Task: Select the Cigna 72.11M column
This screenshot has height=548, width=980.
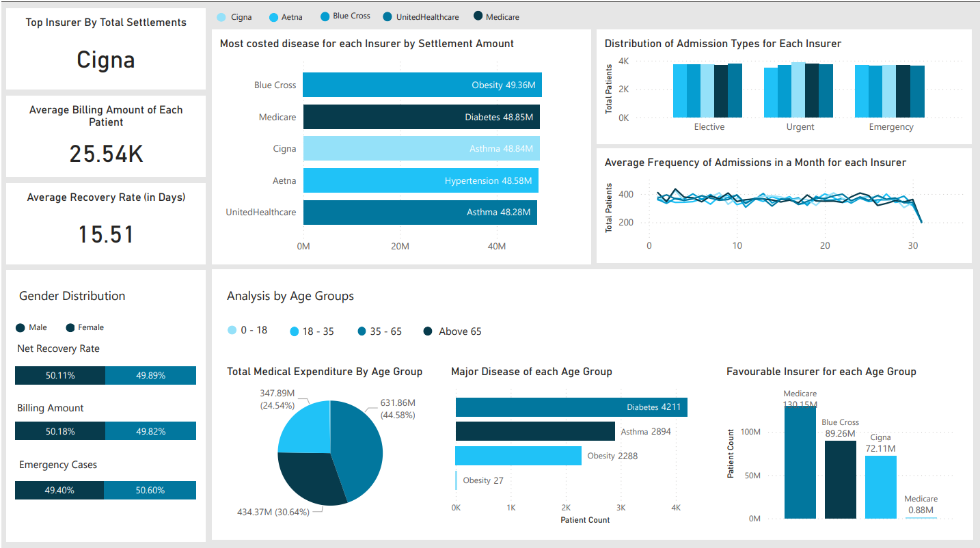Action: (x=881, y=487)
